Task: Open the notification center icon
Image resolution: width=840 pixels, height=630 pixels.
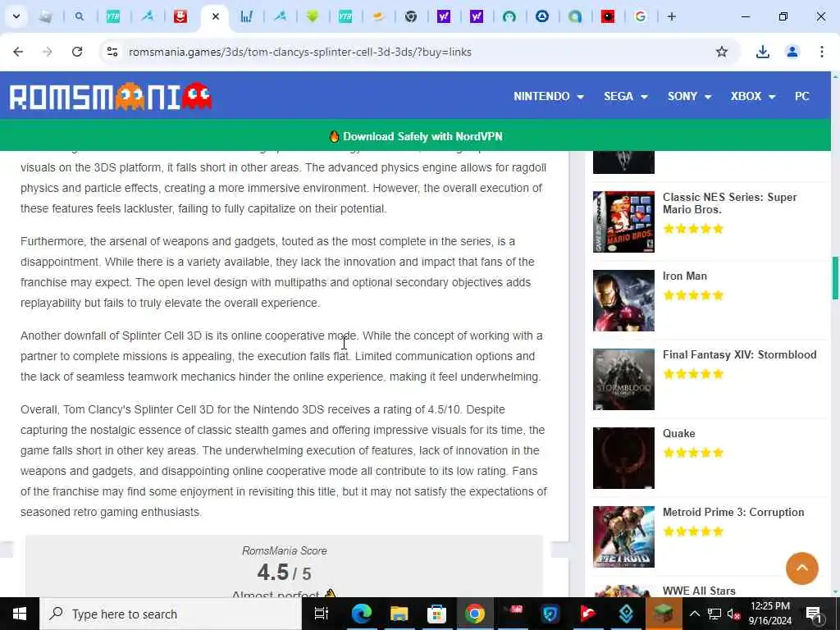Action: point(814,614)
